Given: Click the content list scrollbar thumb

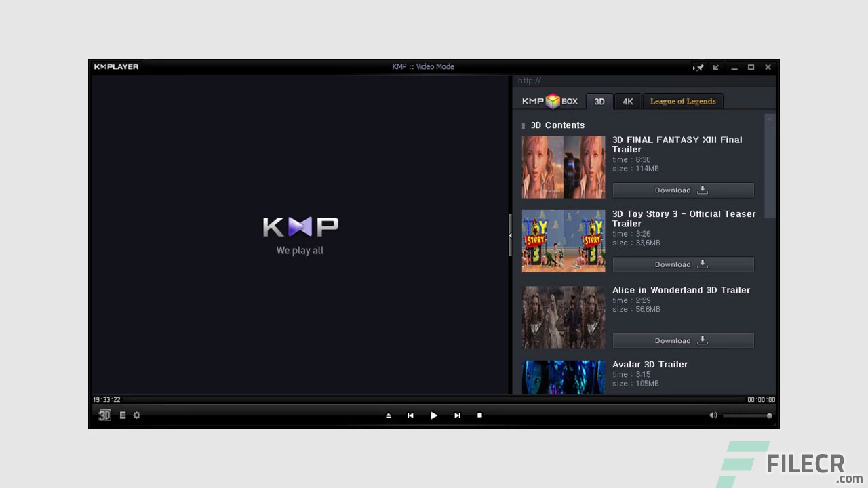Looking at the screenshot, I should tap(770, 171).
